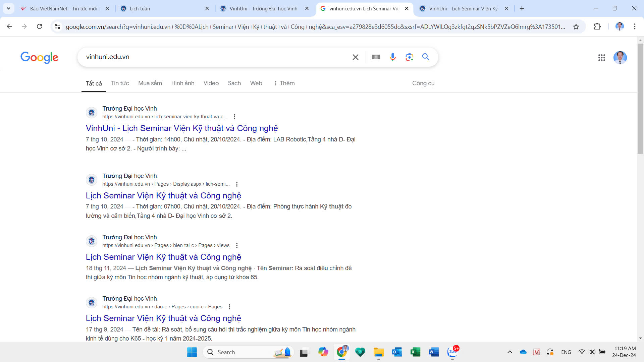Open VinhUni - Lịch Seminar Viện Kỹ thuật link
644x362 pixels.
point(182,128)
